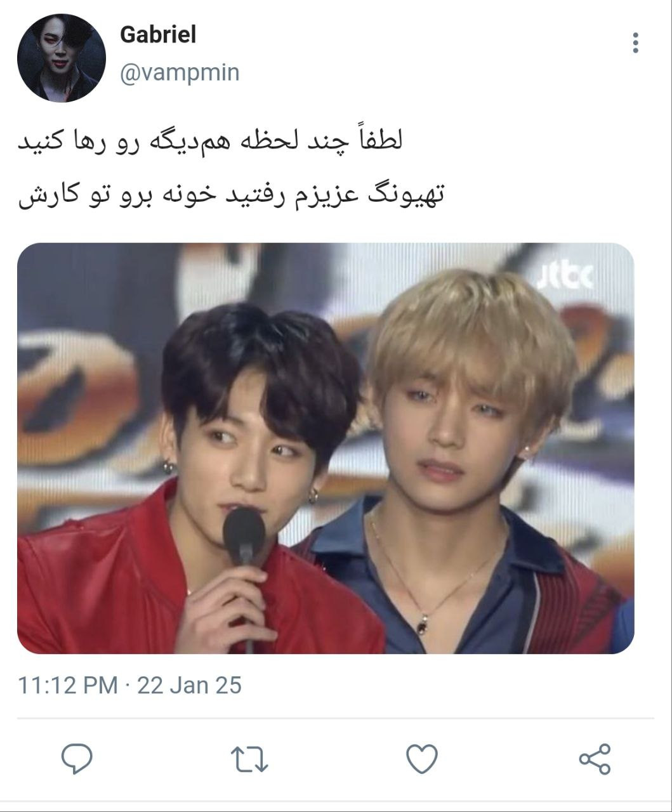
Task: Click the 22 Jan 25 date text
Action: pos(189,685)
